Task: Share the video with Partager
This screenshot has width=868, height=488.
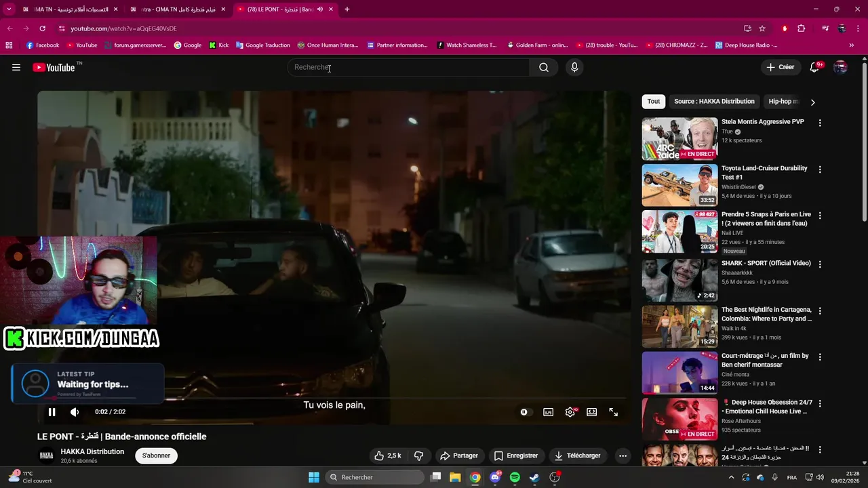Action: [x=459, y=455]
